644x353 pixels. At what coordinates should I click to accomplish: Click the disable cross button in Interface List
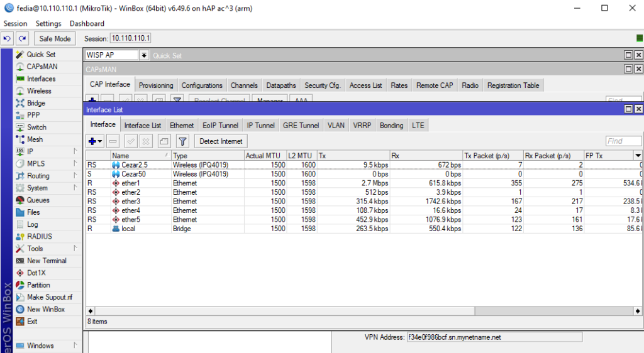[146, 141]
